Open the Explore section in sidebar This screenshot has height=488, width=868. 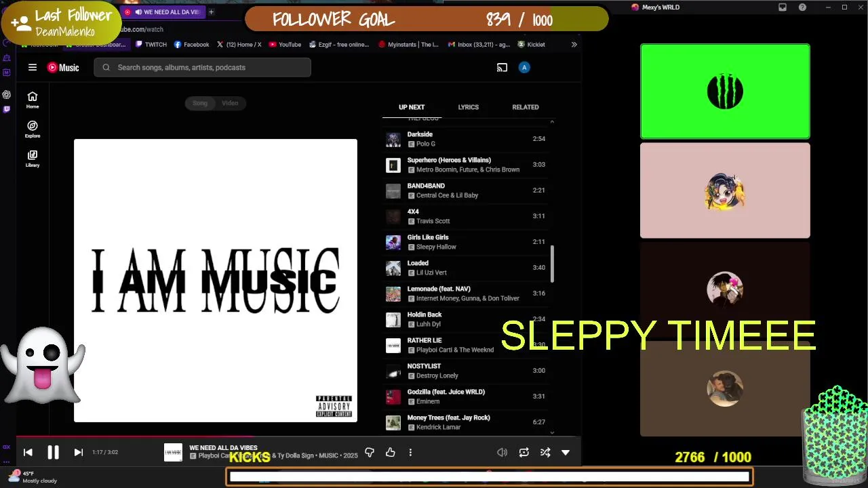(x=33, y=129)
